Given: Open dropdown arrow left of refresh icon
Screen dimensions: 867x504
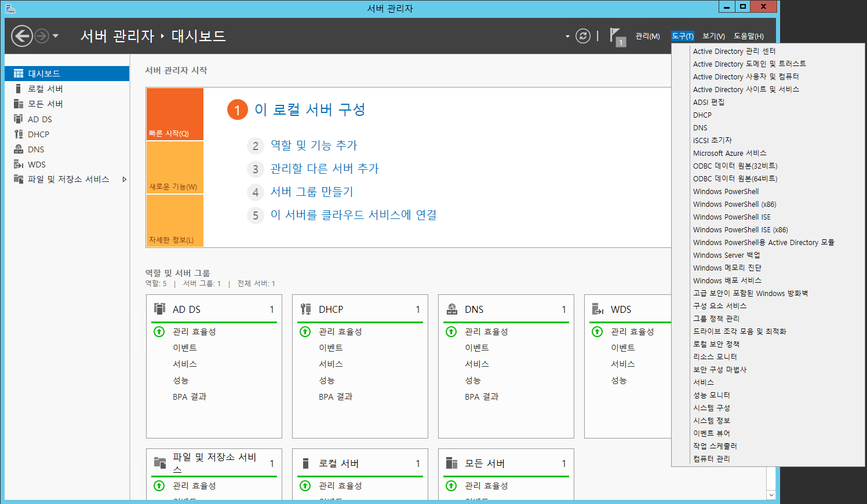Looking at the screenshot, I should click(567, 36).
